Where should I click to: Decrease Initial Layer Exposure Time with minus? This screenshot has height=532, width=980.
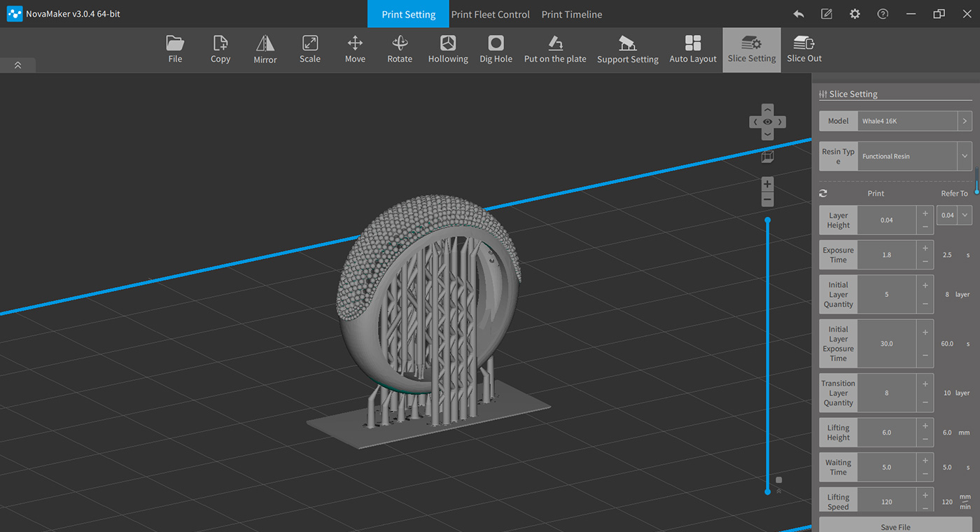(925, 356)
